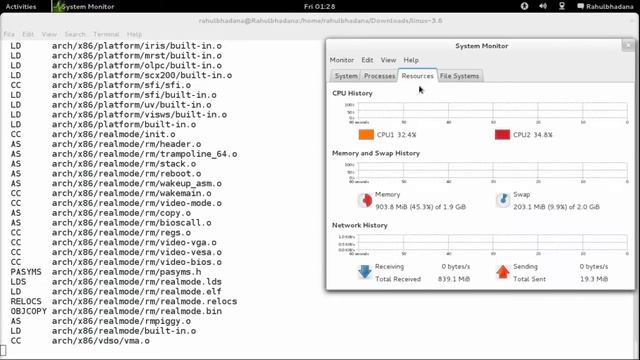Open the accessibility icon in top bar
The width and height of the screenshot is (640, 360).
click(524, 6)
